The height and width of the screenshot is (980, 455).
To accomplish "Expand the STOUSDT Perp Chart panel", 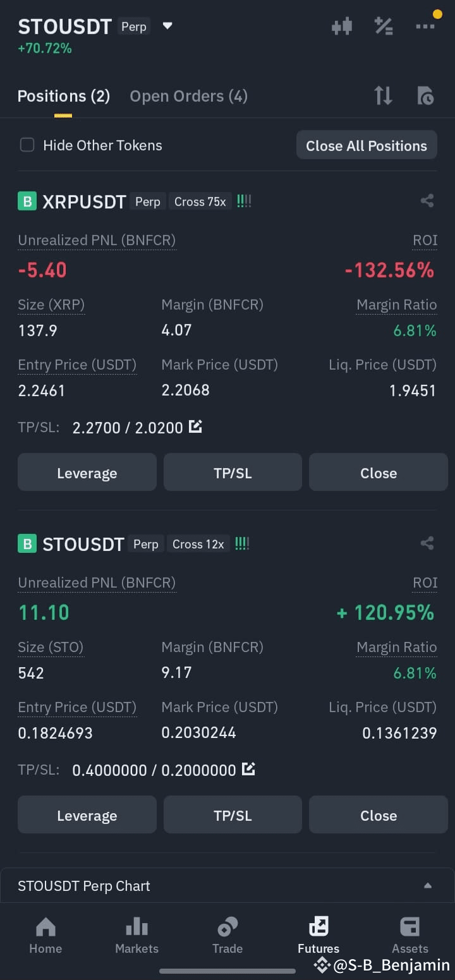I will tap(227, 886).
